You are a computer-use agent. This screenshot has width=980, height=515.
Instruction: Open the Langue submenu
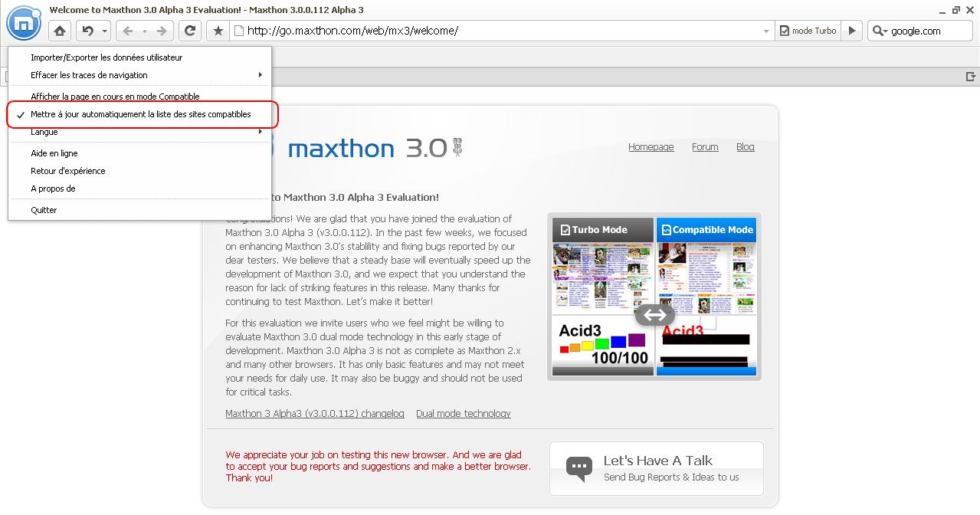(139, 132)
